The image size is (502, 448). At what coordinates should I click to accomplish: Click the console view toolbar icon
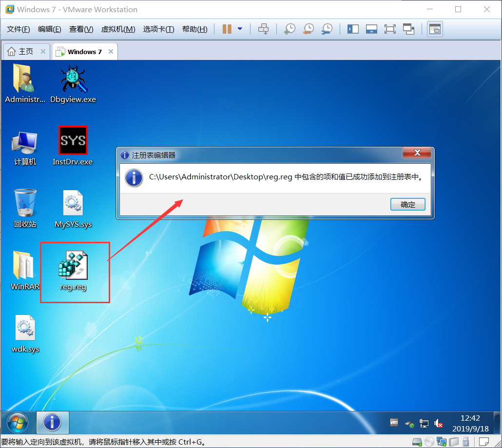pos(435,29)
